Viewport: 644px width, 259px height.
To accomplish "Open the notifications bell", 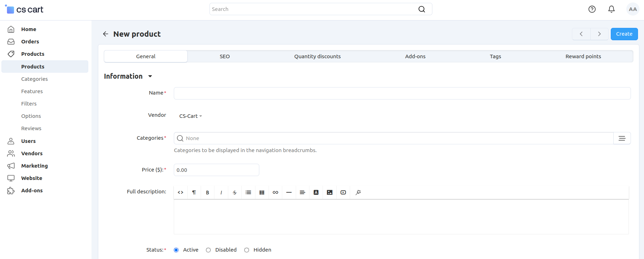I will [611, 9].
